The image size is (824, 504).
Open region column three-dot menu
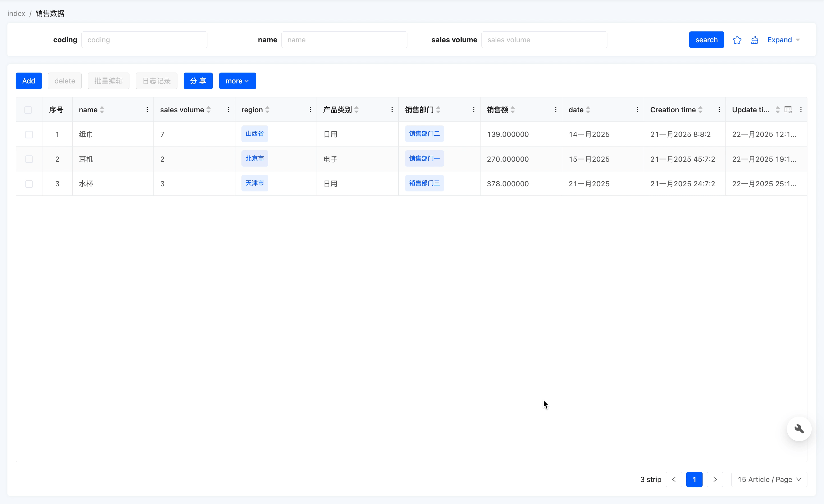[x=310, y=110]
